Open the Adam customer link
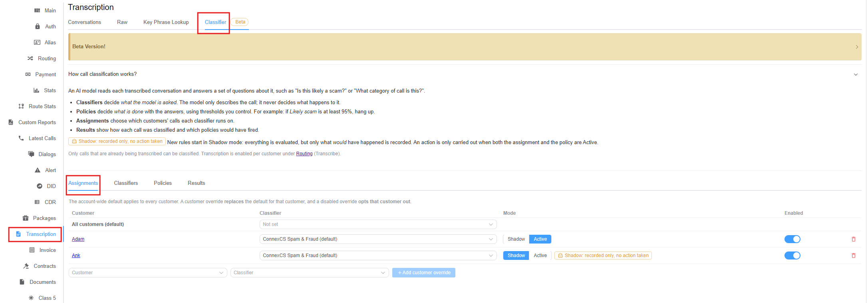 (78, 239)
